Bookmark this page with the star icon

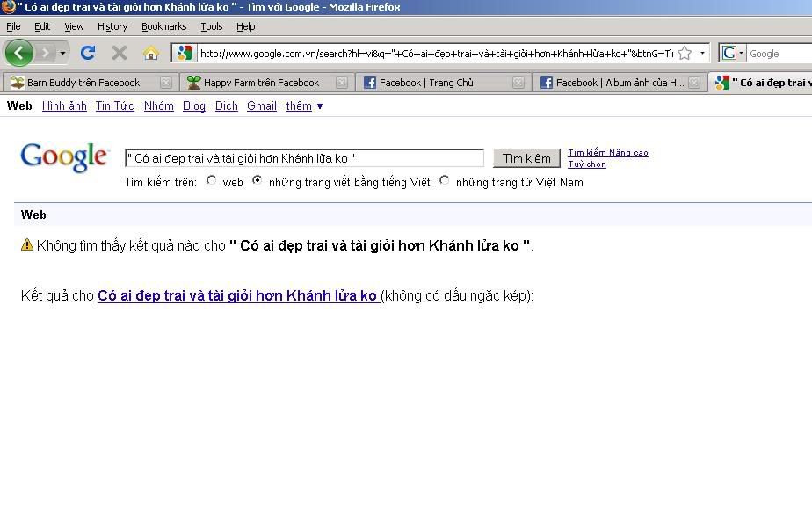coord(685,53)
